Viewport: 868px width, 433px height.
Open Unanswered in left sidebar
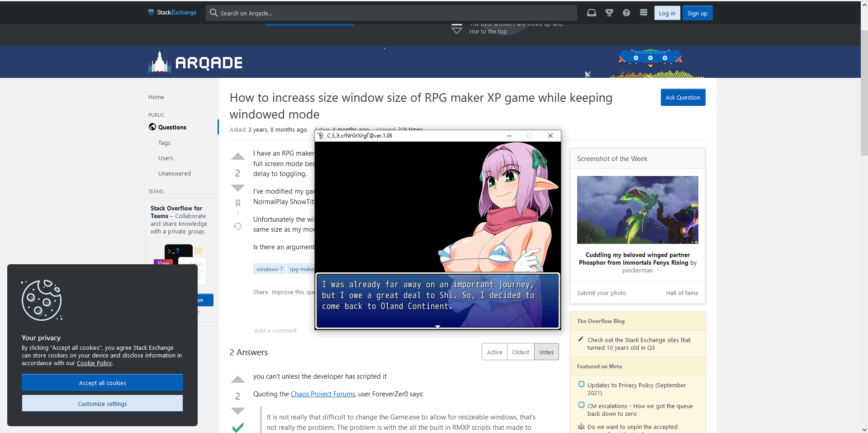pyautogui.click(x=175, y=173)
